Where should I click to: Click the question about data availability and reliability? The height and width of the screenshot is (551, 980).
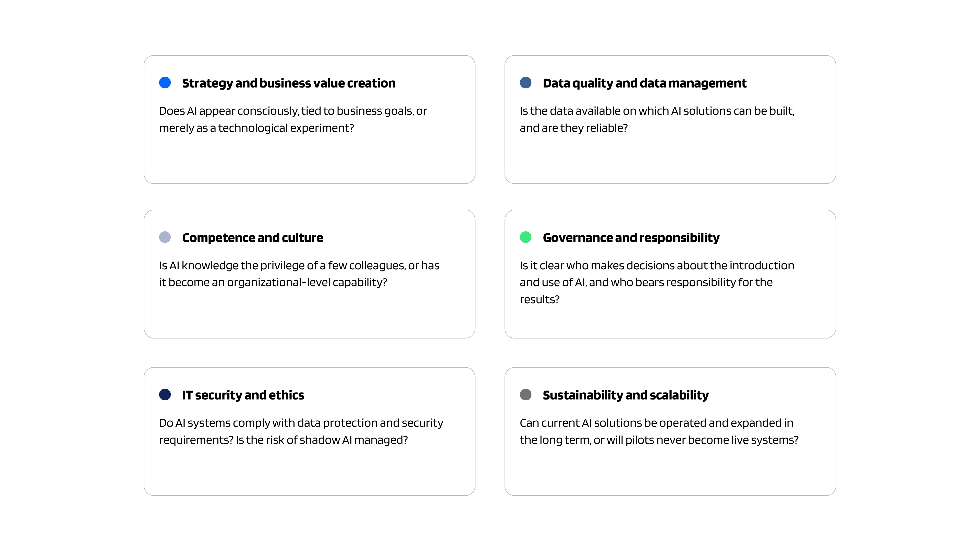[x=657, y=119]
